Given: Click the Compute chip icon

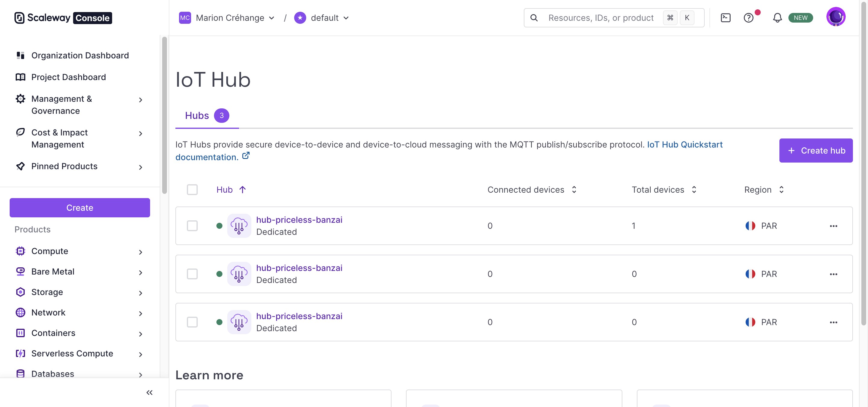Looking at the screenshot, I should pyautogui.click(x=20, y=251).
